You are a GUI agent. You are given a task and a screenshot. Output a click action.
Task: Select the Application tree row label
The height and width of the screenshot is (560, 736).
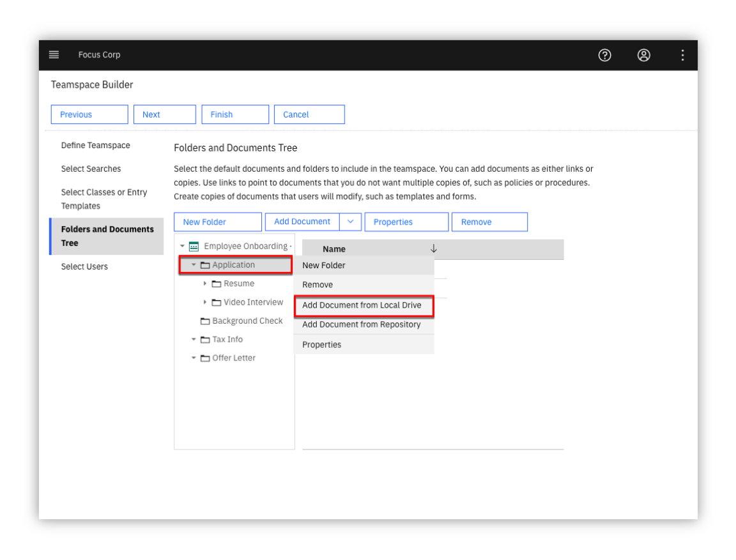click(x=234, y=265)
